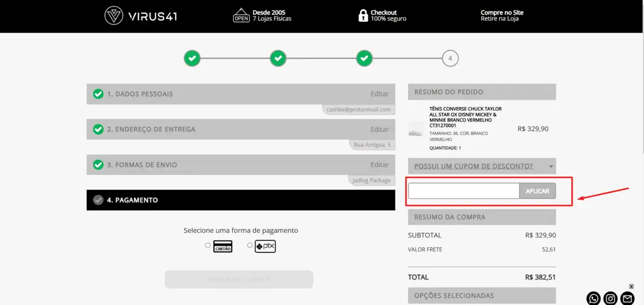Click third completed step circle in progress bar
Screen dimensions: 644x305
point(364,59)
